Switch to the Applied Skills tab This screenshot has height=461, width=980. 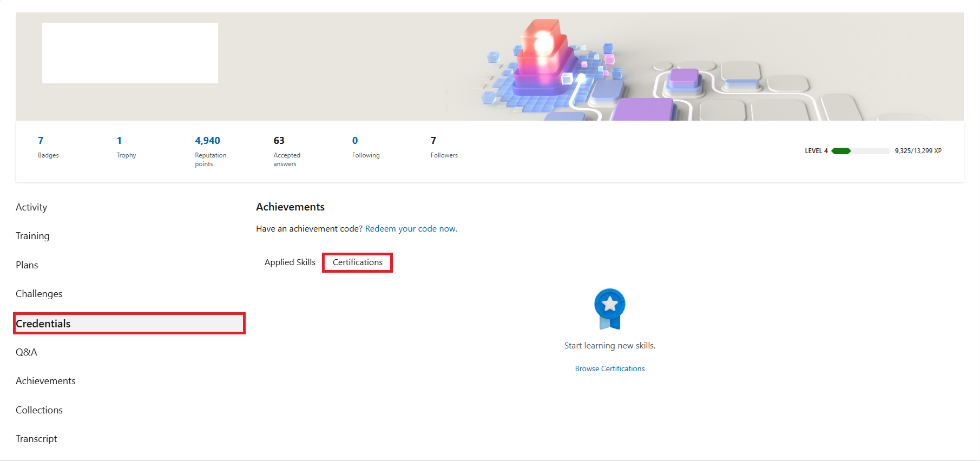point(290,262)
